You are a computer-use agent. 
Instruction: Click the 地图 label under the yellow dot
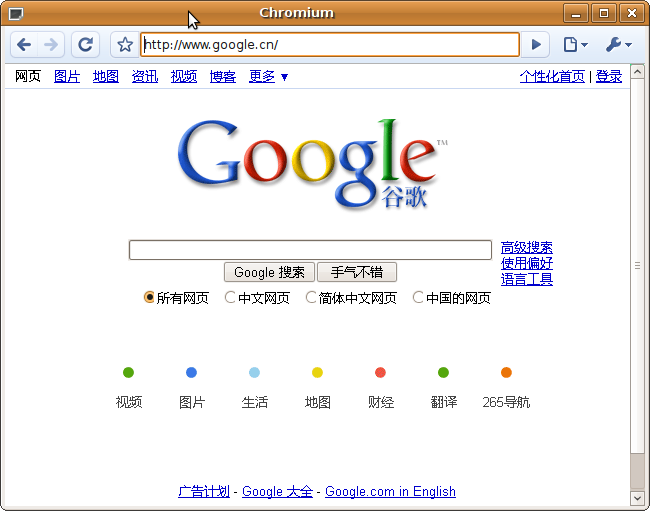coord(318,402)
